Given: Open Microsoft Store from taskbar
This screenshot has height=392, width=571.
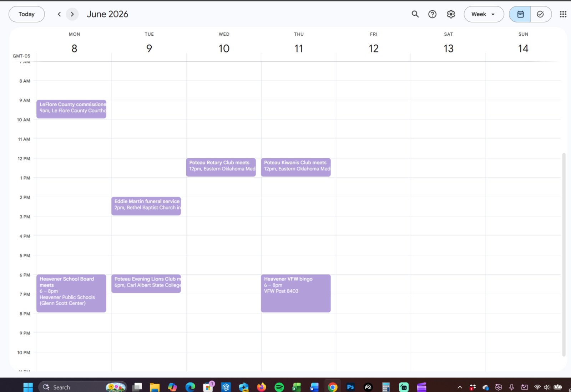Looking at the screenshot, I should tap(208, 387).
